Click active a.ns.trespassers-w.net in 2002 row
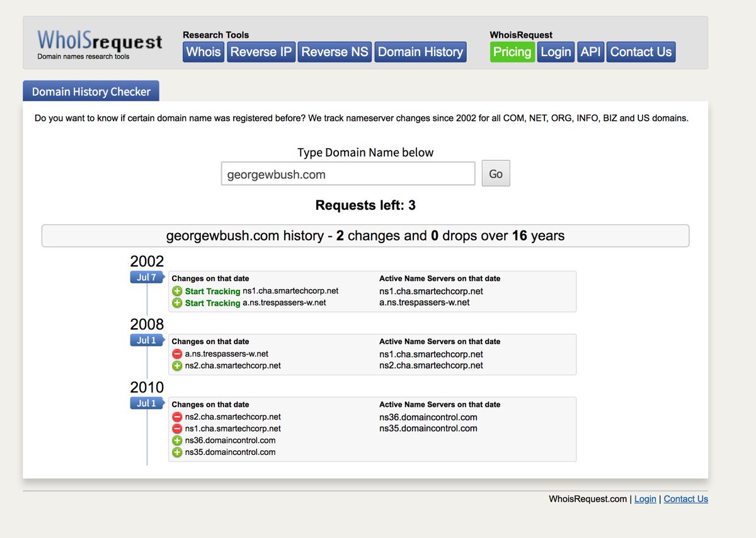756x538 pixels. [x=425, y=302]
